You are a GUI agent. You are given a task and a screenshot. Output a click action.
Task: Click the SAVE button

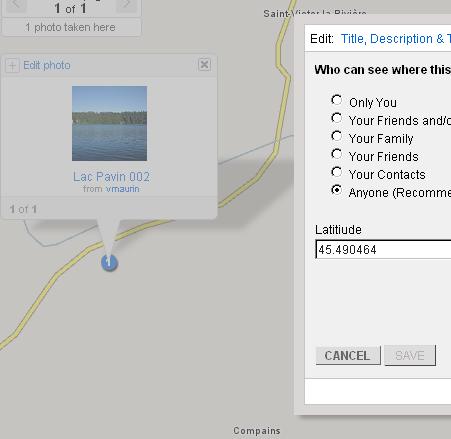point(410,356)
